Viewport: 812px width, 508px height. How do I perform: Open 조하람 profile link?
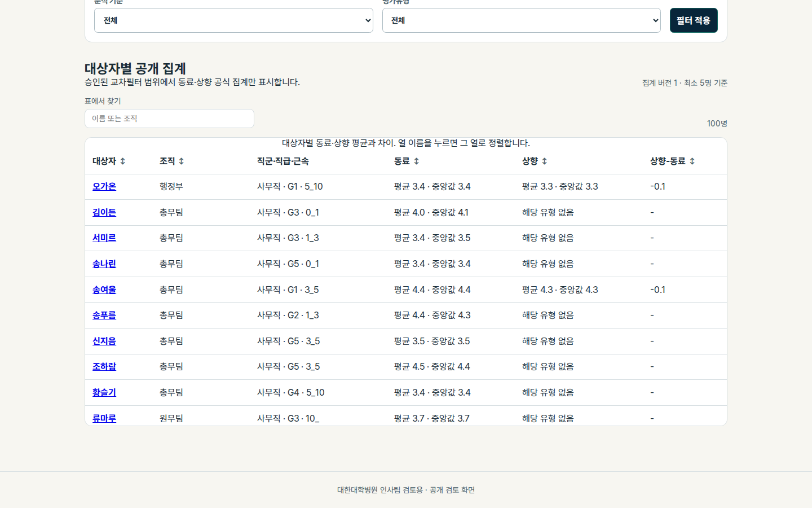coord(104,367)
